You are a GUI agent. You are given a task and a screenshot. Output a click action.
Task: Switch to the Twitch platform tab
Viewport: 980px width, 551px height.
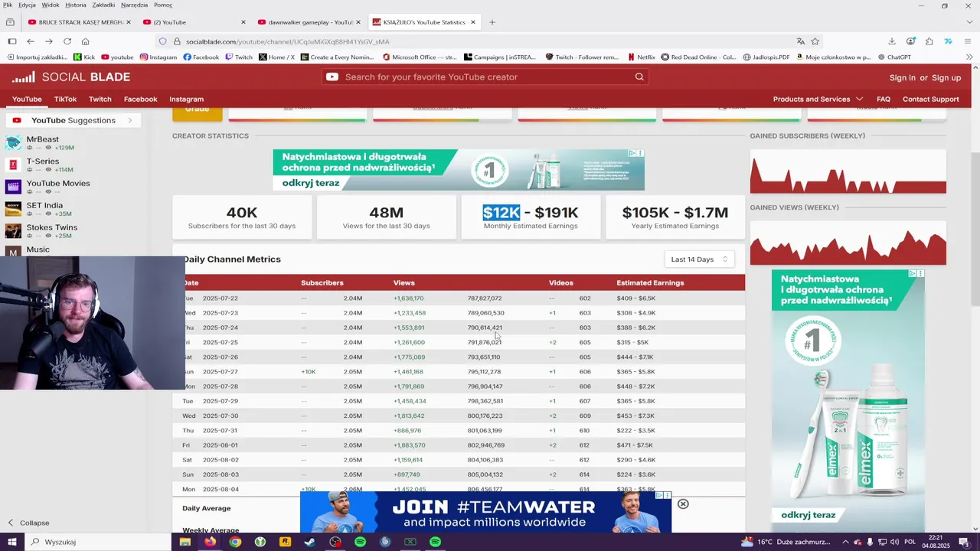100,99
